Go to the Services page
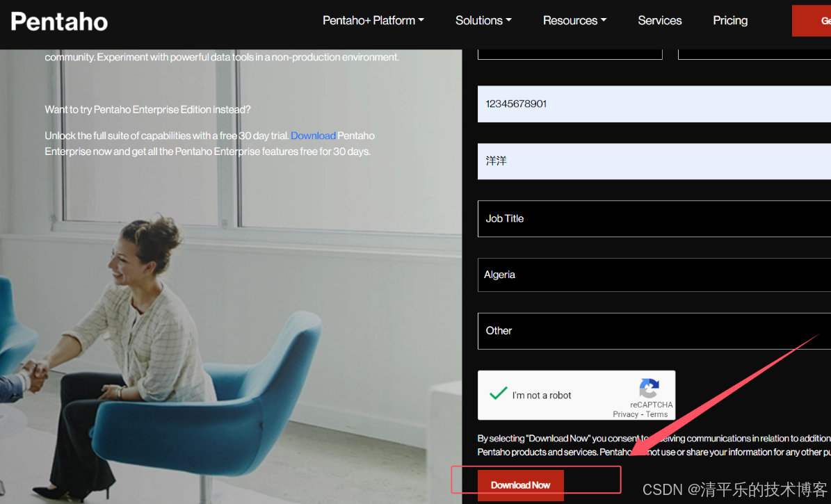The width and height of the screenshot is (831, 504). 660,21
